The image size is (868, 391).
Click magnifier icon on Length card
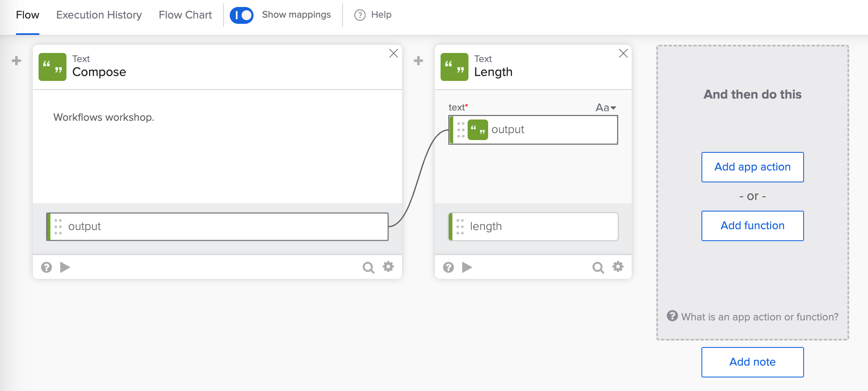click(x=598, y=268)
